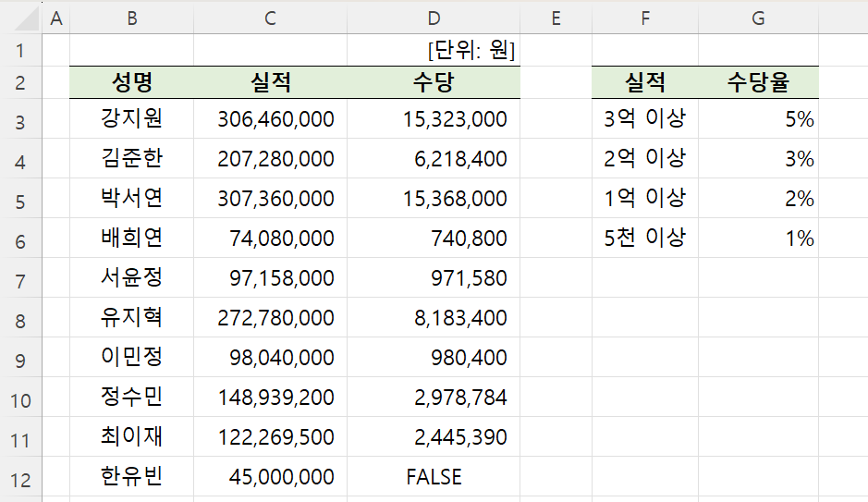Click the FALSE cell in column D
Image resolution: width=868 pixels, height=502 pixels.
tap(434, 476)
